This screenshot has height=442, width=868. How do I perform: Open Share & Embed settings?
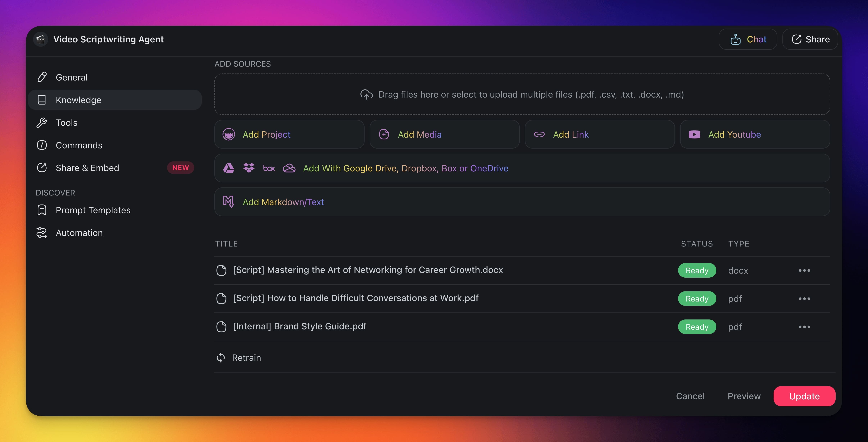87,168
